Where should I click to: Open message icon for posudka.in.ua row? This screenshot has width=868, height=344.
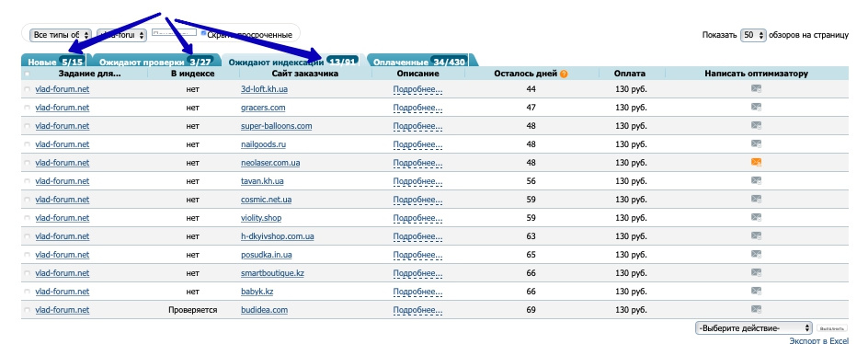(756, 254)
